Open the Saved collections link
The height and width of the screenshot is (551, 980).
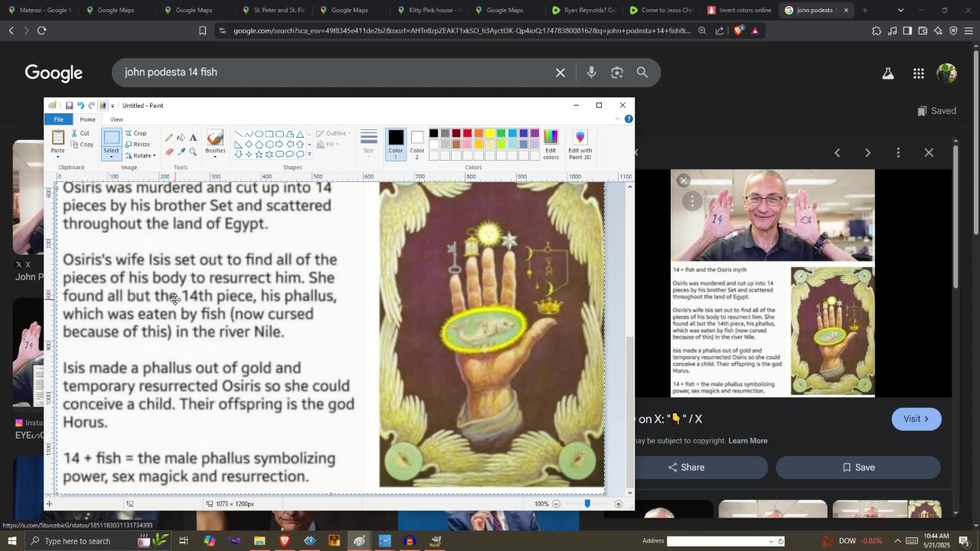pos(936,111)
